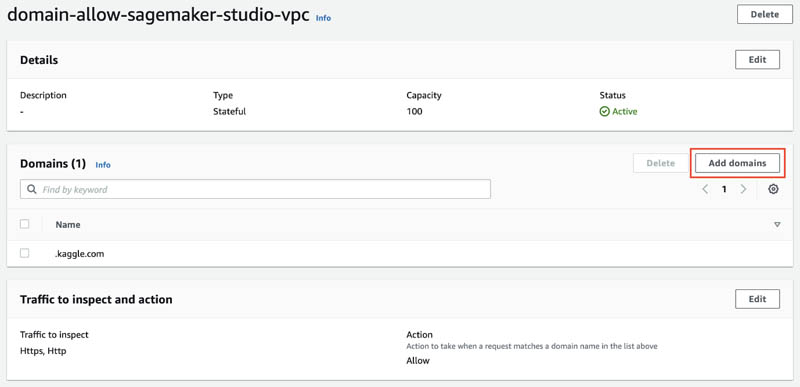Viewport: 800px width, 387px height.
Task: Click the Name column header
Action: coord(68,224)
